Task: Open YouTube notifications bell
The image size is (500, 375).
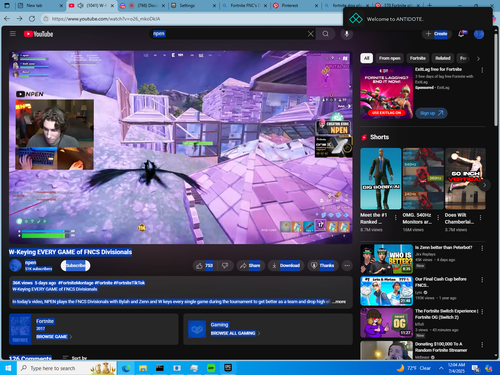Action: pos(461,34)
